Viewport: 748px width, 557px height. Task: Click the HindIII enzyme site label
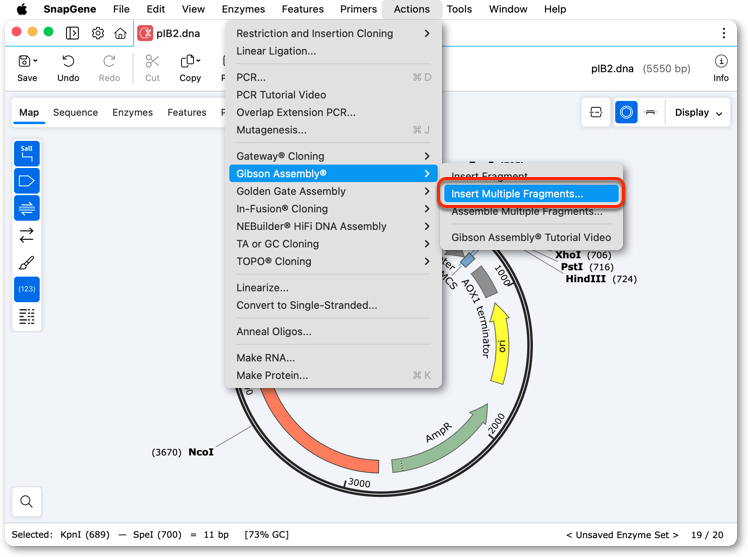(x=585, y=279)
